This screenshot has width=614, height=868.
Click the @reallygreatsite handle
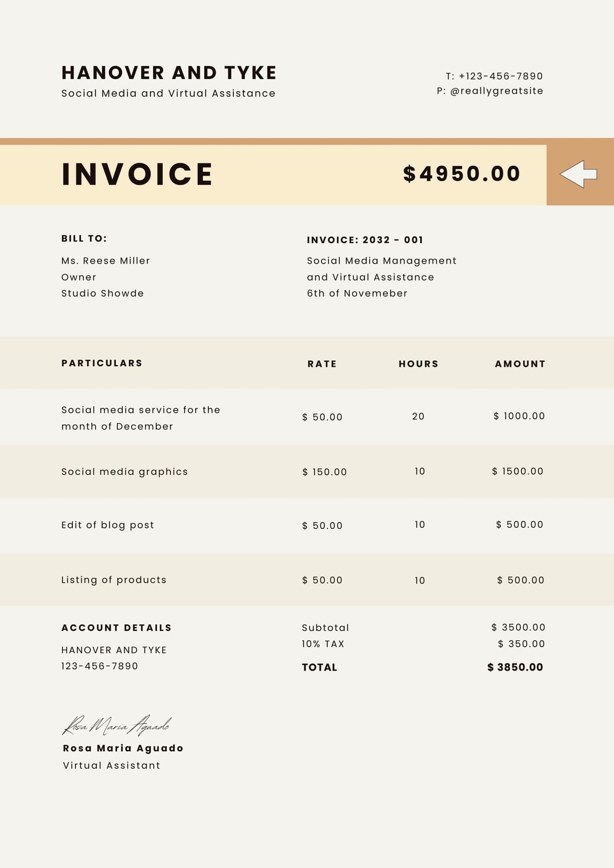[496, 91]
